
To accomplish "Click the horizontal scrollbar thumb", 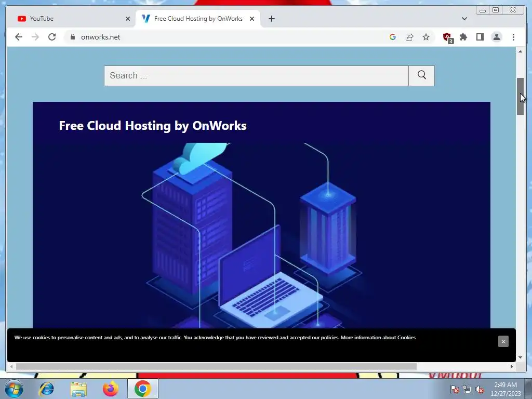I will pyautogui.click(x=216, y=366).
